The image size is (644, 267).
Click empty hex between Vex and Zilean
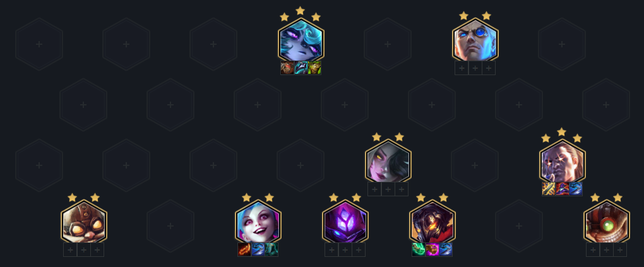(x=388, y=44)
